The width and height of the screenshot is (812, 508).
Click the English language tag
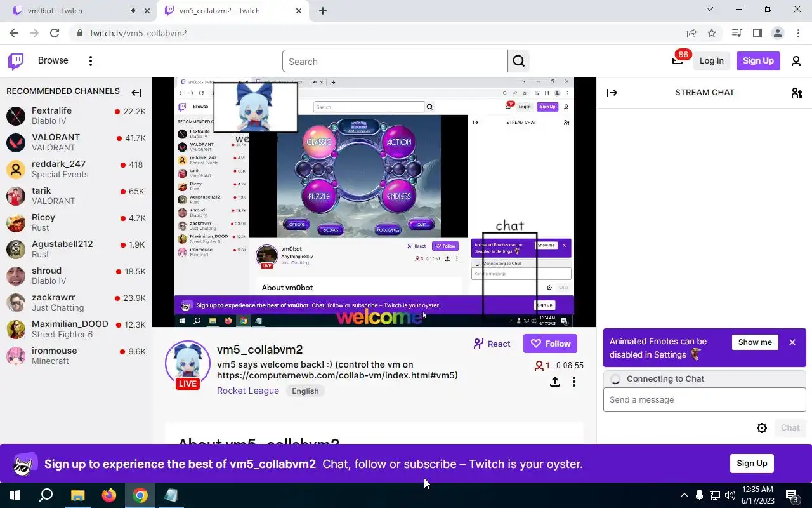305,391
